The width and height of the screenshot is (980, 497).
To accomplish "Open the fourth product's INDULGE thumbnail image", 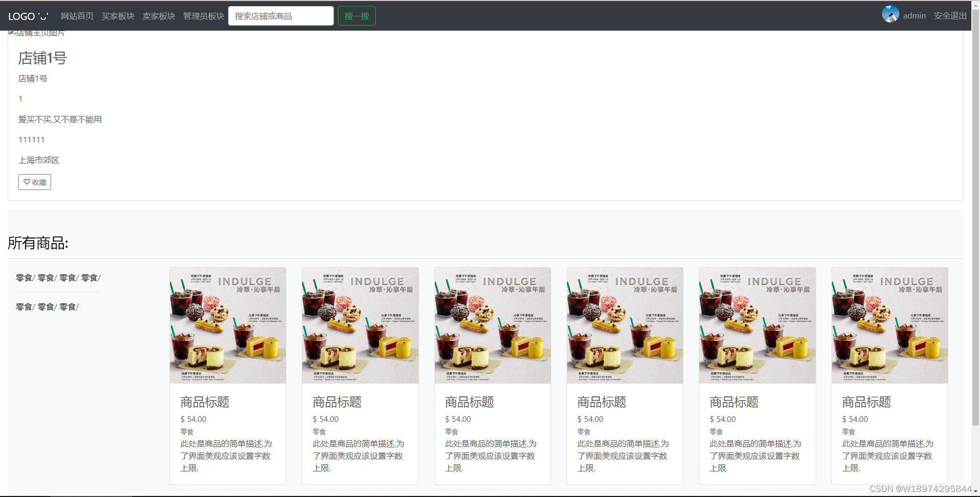I will pos(625,325).
